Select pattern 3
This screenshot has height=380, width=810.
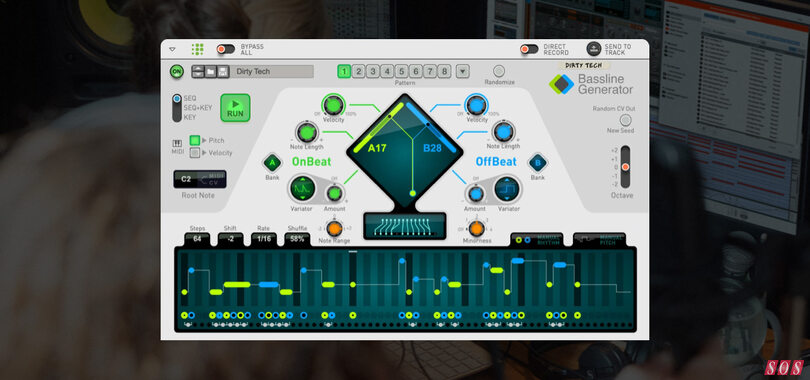tap(372, 71)
